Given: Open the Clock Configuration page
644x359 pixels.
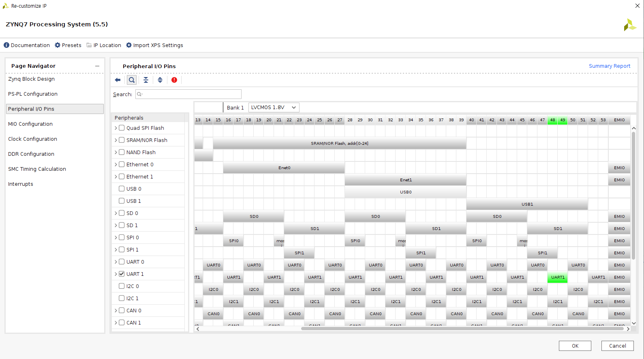Looking at the screenshot, I should pyautogui.click(x=32, y=139).
